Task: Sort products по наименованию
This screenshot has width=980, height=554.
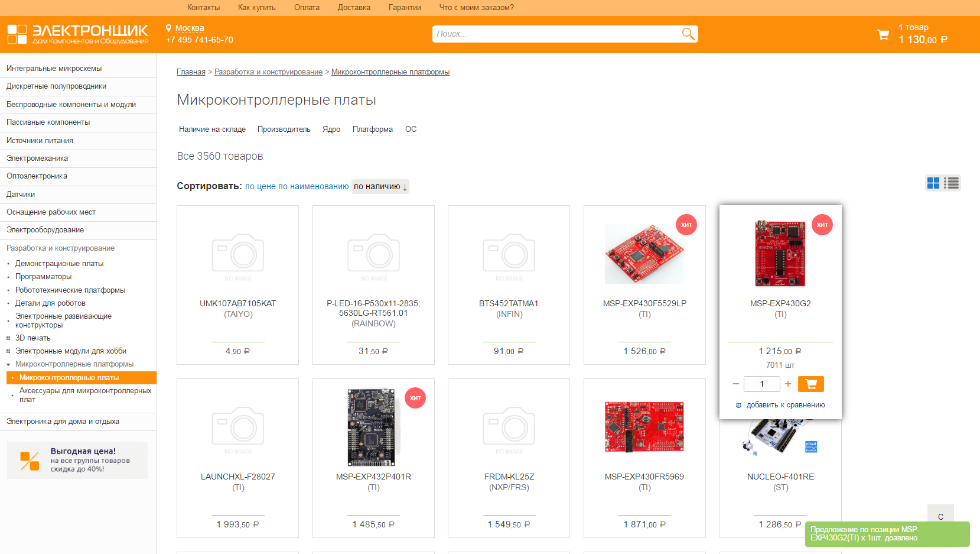Action: click(314, 186)
